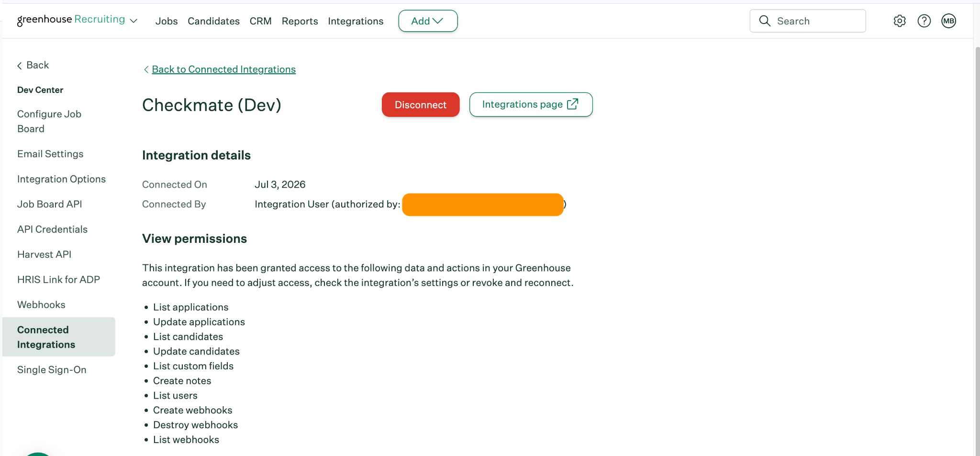
Task: Follow Back to Connected Integrations link
Action: tap(223, 69)
